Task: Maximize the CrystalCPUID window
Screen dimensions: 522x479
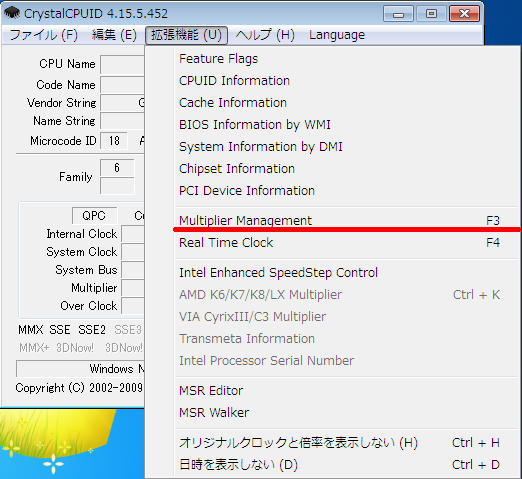Action: click(x=431, y=14)
